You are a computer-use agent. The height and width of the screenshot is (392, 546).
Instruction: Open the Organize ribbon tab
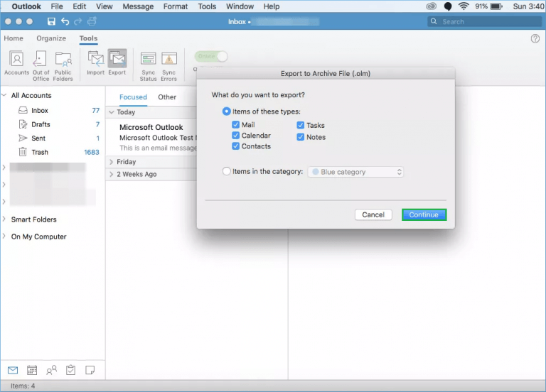click(x=51, y=38)
